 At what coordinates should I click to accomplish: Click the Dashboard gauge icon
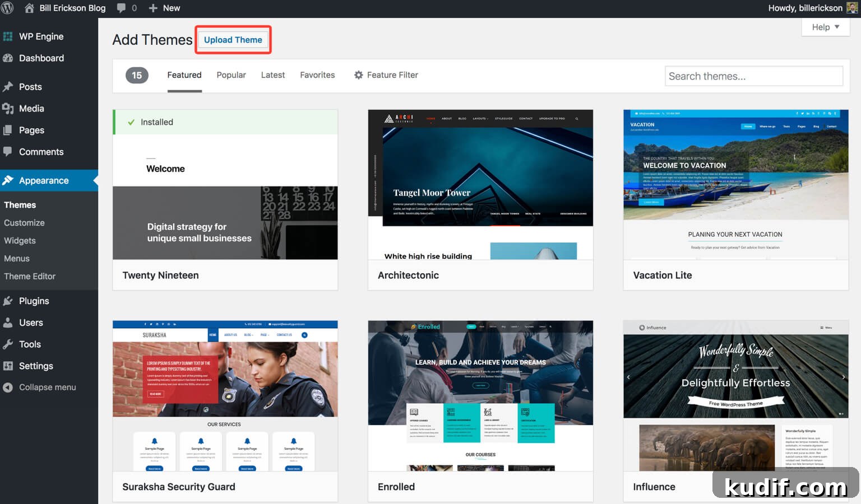[x=8, y=58]
